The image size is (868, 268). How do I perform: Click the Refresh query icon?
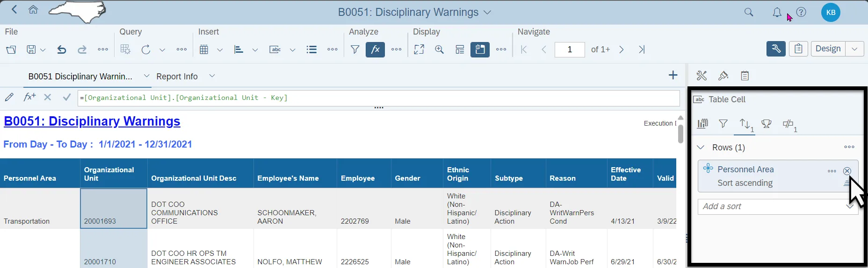[146, 49]
